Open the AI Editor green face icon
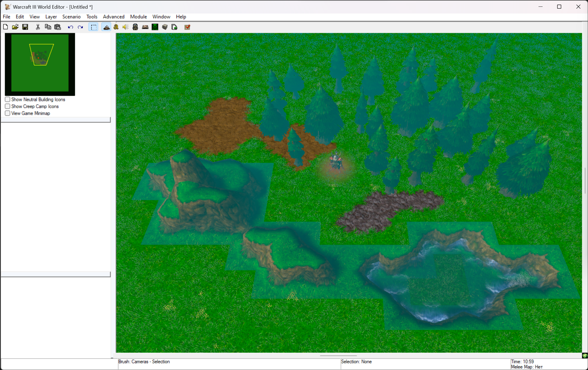The image size is (588, 370). click(x=155, y=27)
